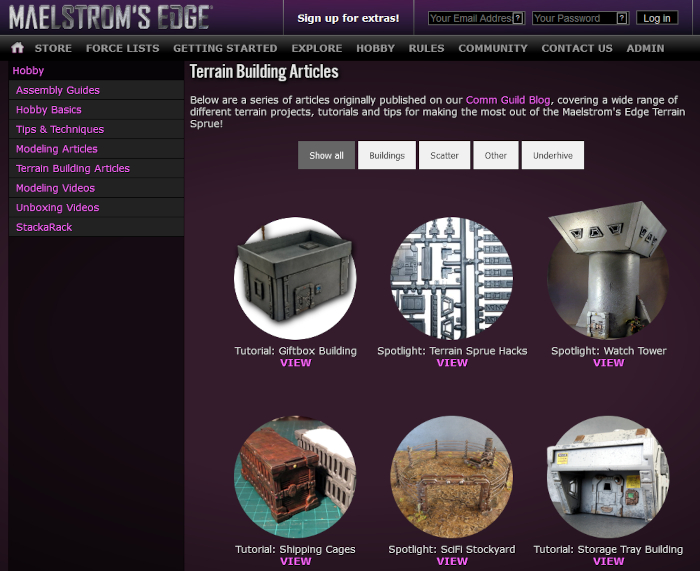This screenshot has height=571, width=700.
Task: Open the RULES menu
Action: (426, 48)
